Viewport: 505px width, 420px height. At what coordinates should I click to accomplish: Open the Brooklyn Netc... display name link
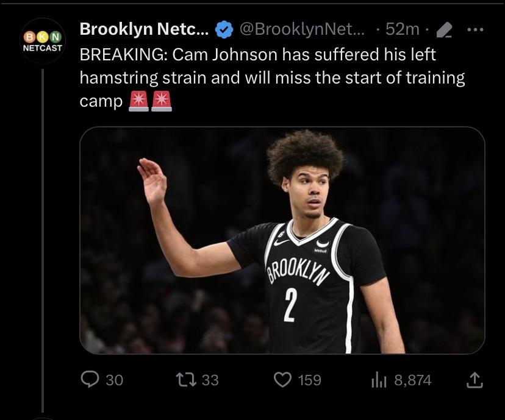pos(144,29)
